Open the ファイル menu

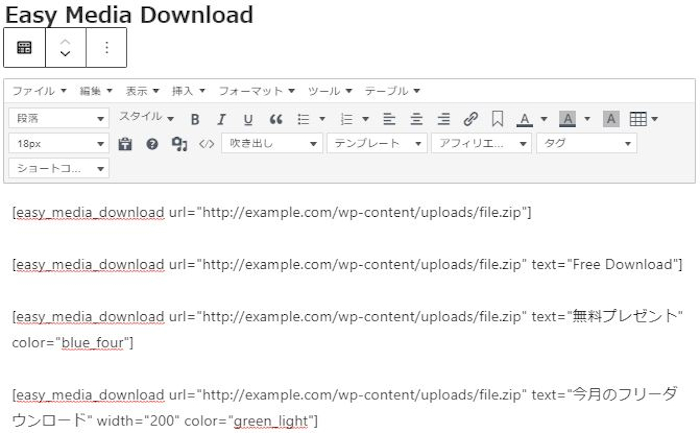pyautogui.click(x=39, y=91)
